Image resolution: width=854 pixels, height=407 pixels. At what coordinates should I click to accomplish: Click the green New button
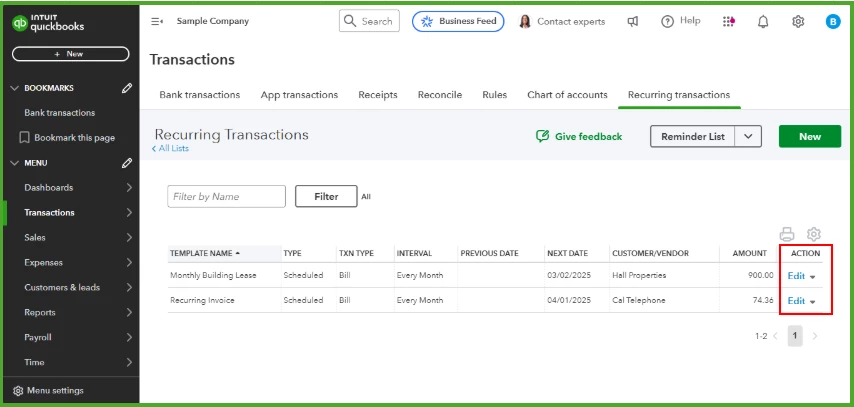(x=810, y=136)
